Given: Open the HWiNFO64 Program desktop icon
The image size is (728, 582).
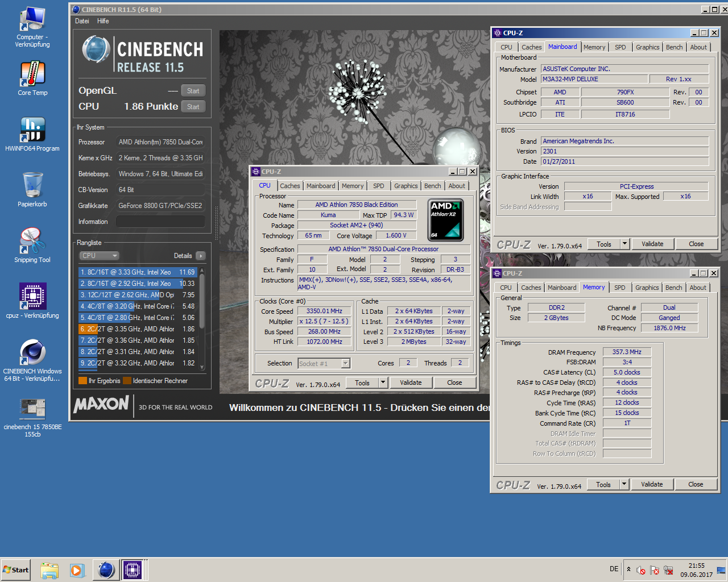Looking at the screenshot, I should point(32,134).
